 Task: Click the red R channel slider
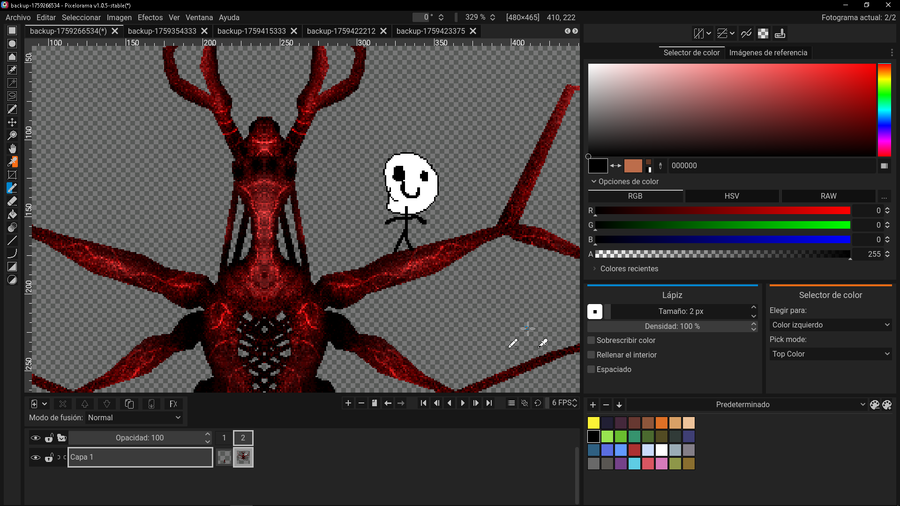pyautogui.click(x=722, y=211)
